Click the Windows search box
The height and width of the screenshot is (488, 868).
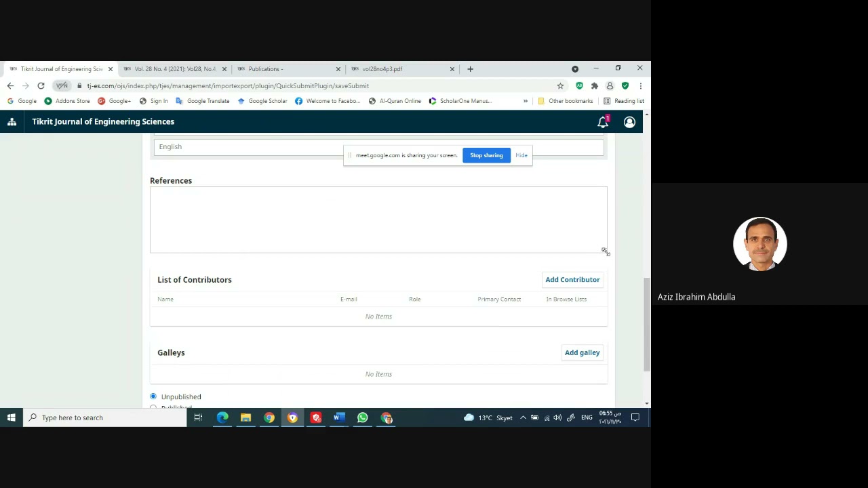click(x=105, y=418)
